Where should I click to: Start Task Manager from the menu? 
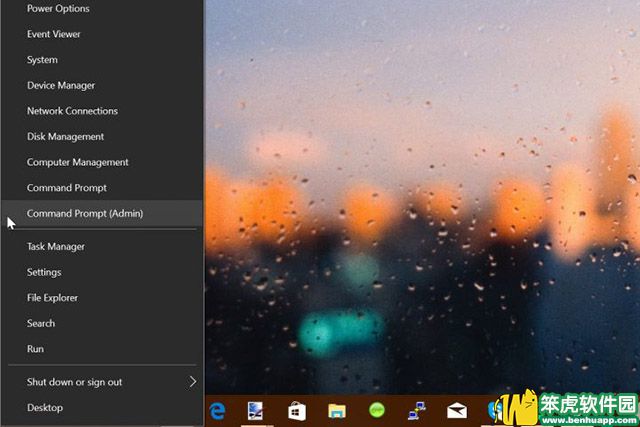point(55,247)
